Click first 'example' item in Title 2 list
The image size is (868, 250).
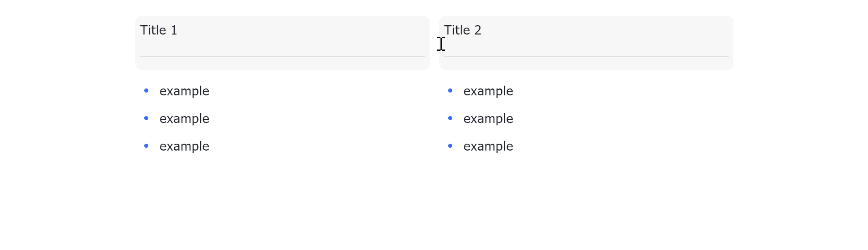(488, 91)
